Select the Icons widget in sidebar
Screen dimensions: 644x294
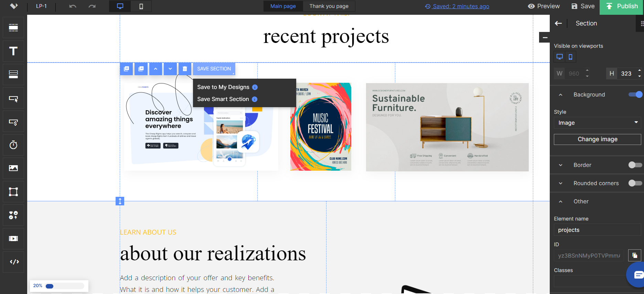[x=13, y=215]
